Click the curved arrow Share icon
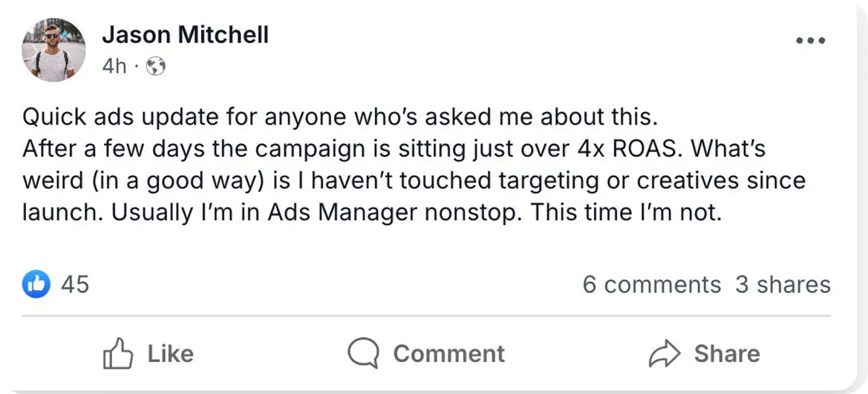The width and height of the screenshot is (868, 394). tap(664, 354)
